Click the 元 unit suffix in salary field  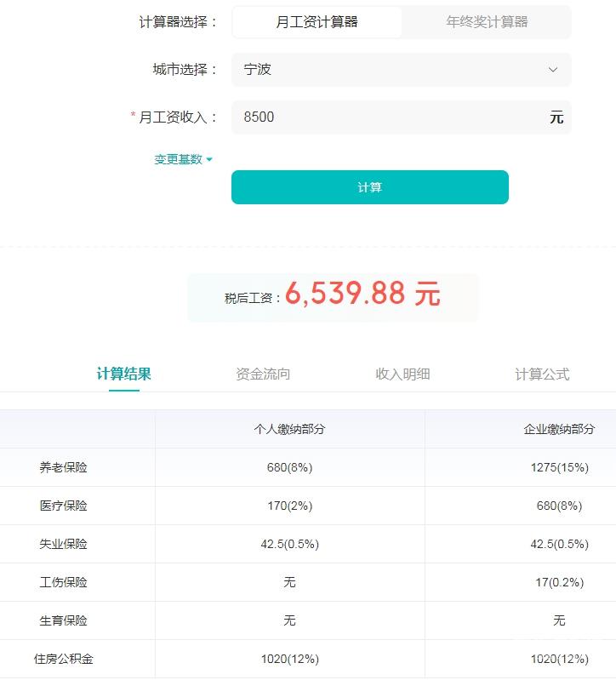click(556, 117)
